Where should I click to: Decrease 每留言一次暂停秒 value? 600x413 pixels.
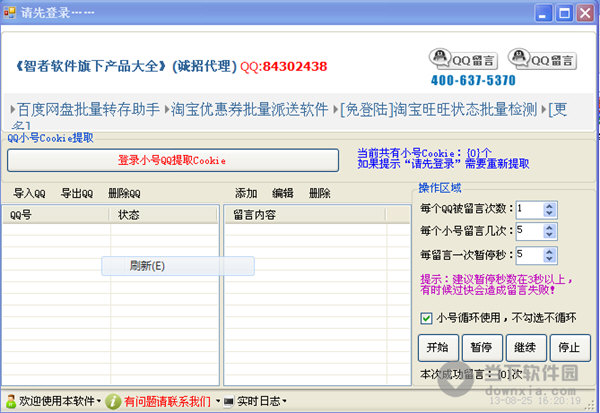[549, 259]
